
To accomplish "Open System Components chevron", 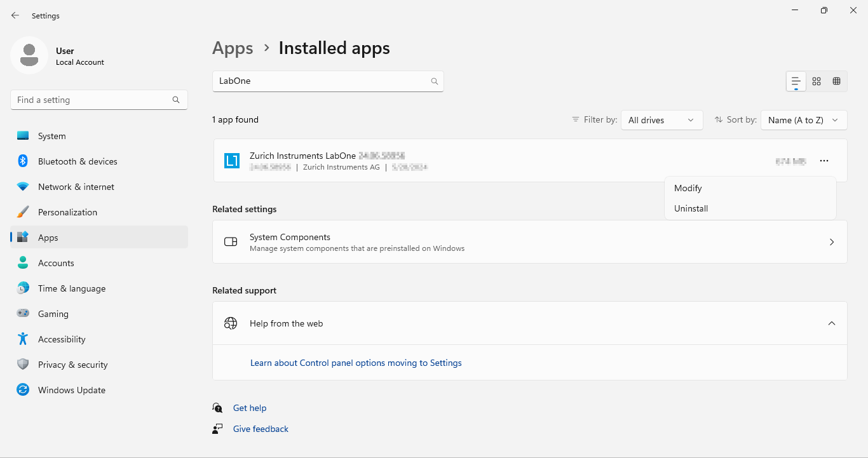I will click(831, 242).
